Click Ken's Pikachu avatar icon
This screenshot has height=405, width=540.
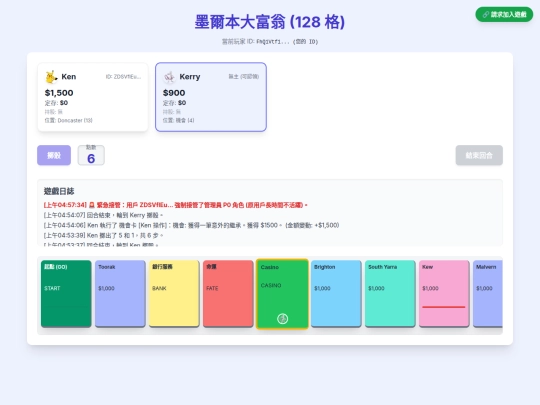(x=51, y=77)
